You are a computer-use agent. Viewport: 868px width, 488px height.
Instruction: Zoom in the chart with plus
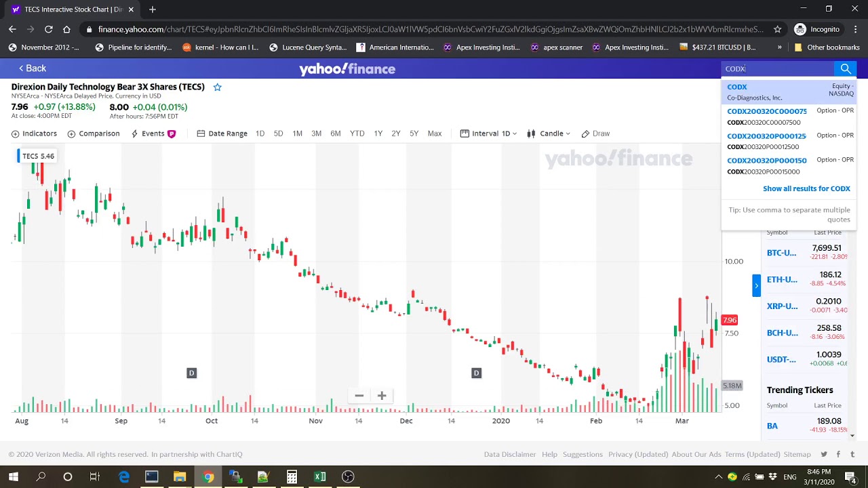(x=382, y=396)
